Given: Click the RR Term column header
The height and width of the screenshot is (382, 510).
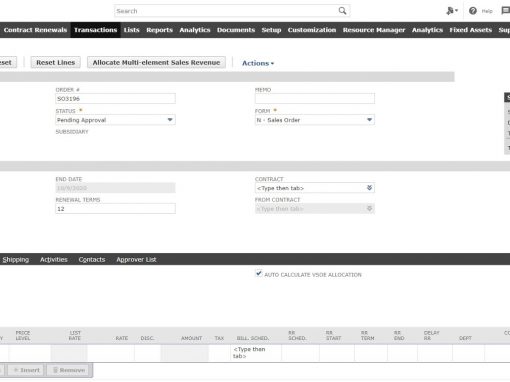Looking at the screenshot, I should pos(367,335).
